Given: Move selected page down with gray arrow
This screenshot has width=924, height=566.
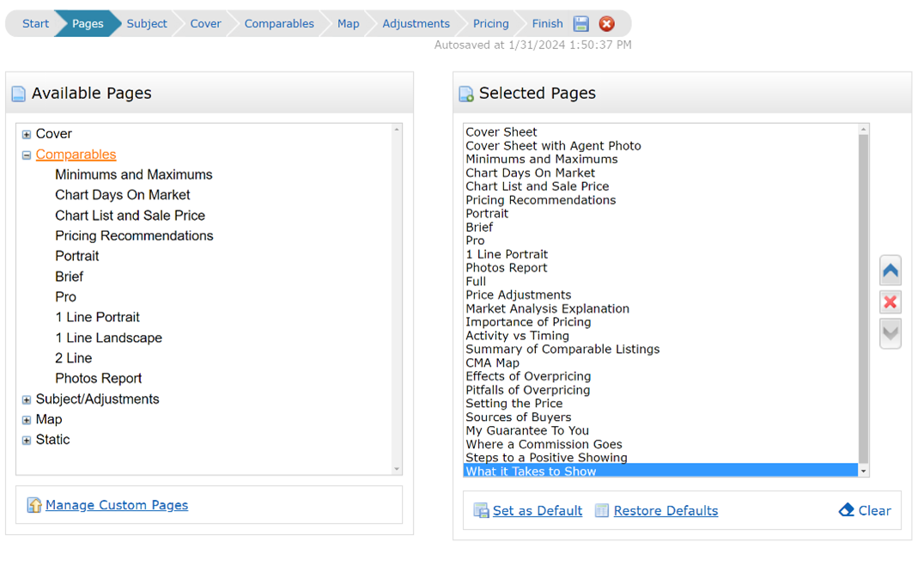Looking at the screenshot, I should coord(891,333).
